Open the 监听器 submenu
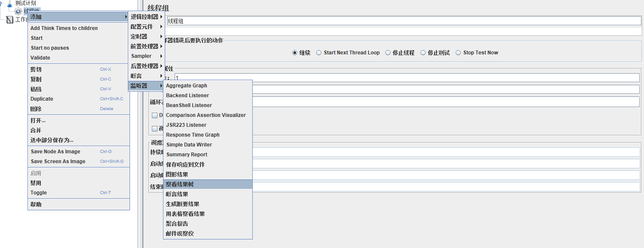 tap(146, 86)
